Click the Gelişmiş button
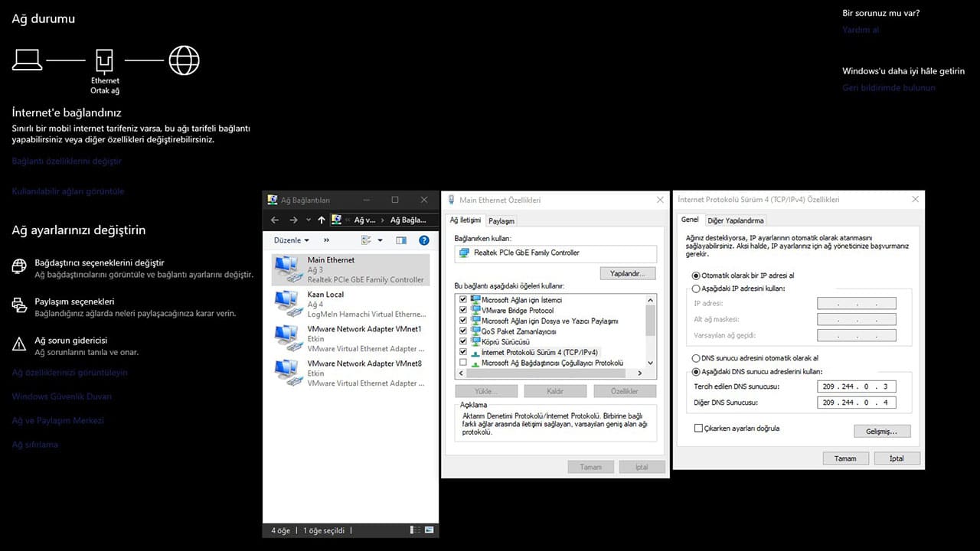 [x=882, y=431]
